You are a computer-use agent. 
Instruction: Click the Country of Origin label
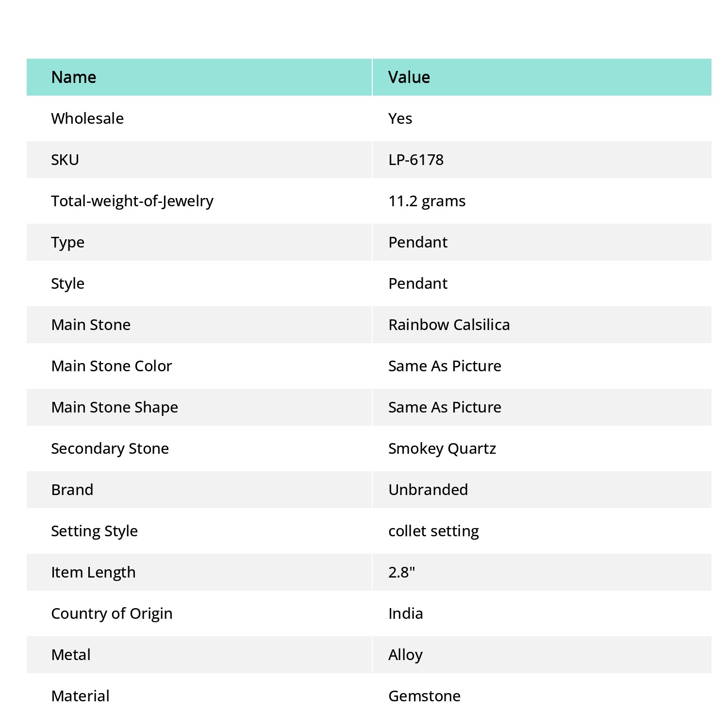coord(112,613)
